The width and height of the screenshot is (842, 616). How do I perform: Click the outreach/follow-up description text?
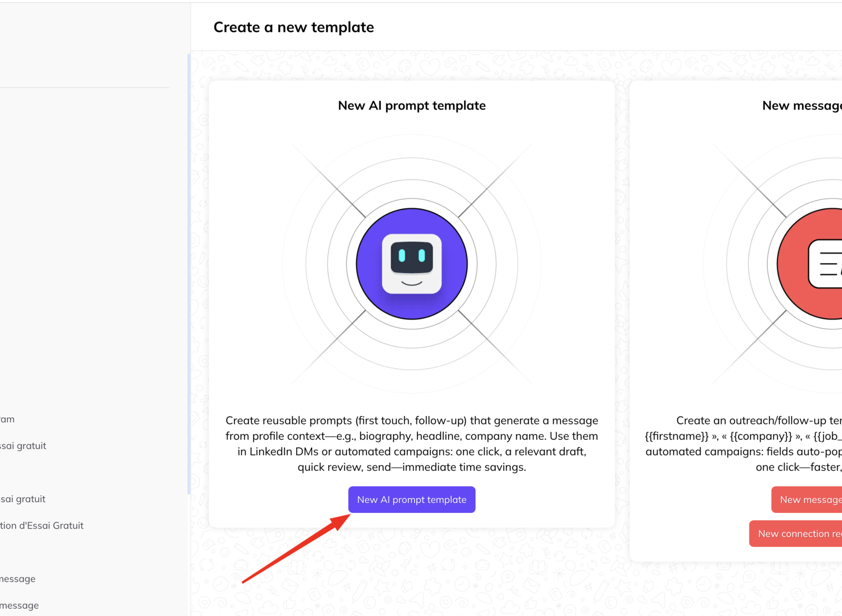[x=744, y=443]
